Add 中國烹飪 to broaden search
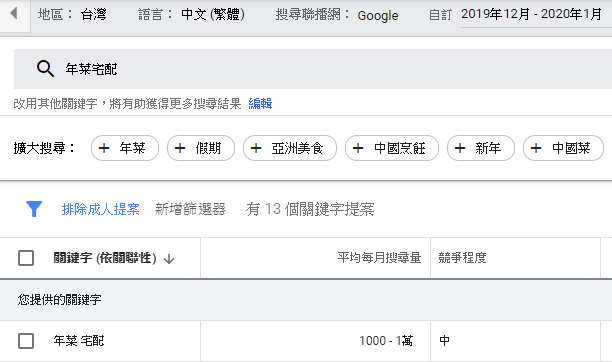 (392, 148)
